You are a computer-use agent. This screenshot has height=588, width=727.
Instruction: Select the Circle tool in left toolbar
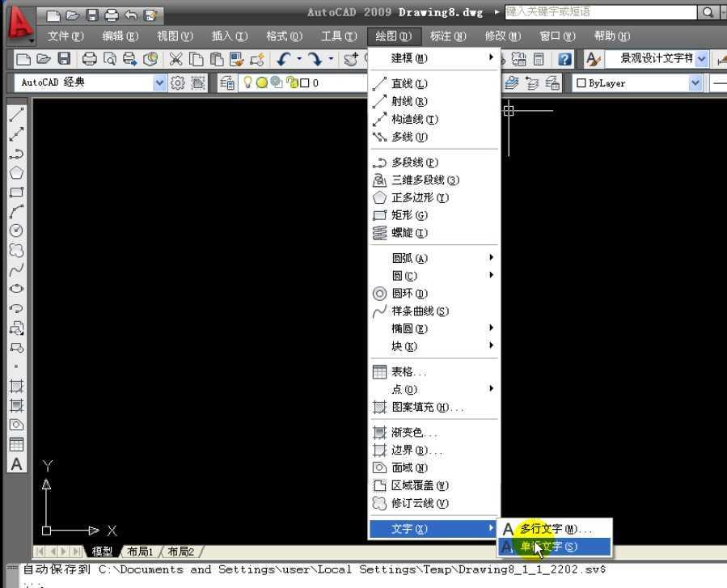pos(17,231)
